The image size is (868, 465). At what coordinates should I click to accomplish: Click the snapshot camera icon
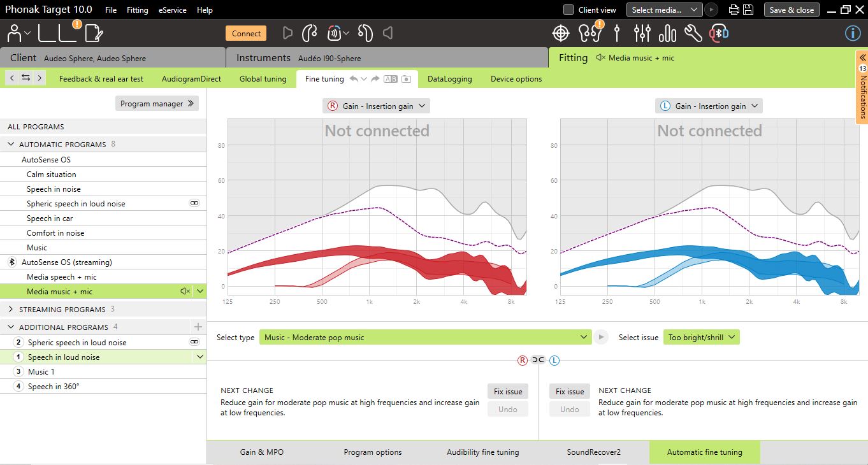(406, 79)
